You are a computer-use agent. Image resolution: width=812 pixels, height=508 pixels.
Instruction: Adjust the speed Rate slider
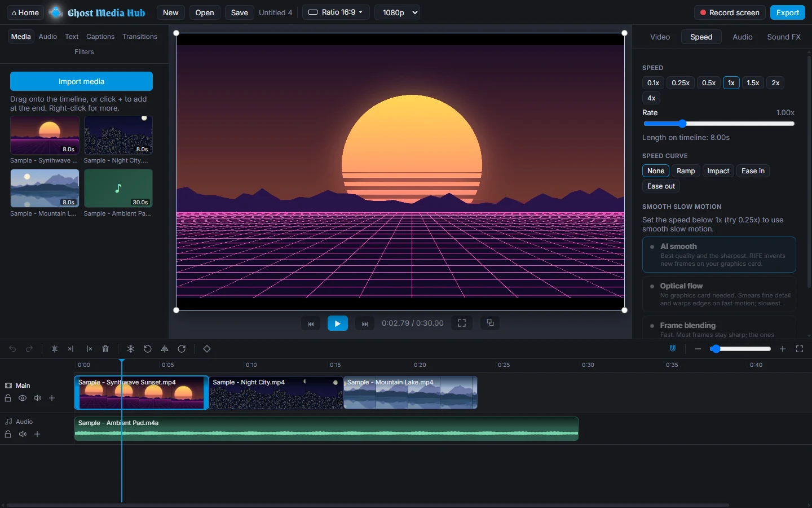pyautogui.click(x=719, y=124)
